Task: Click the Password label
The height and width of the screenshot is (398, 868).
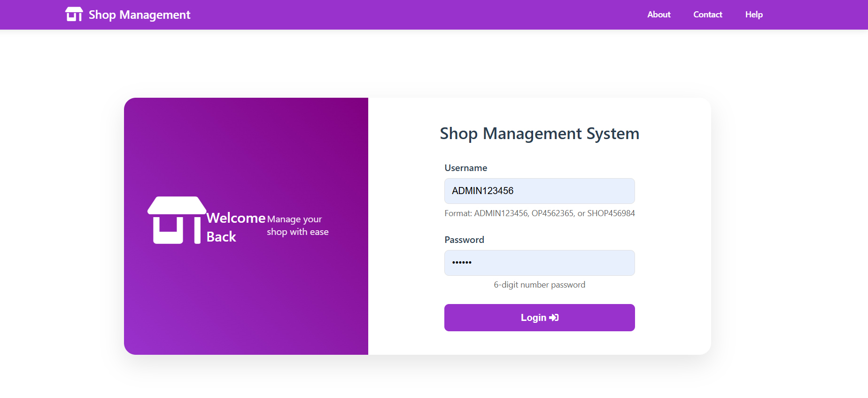Action: pos(464,240)
